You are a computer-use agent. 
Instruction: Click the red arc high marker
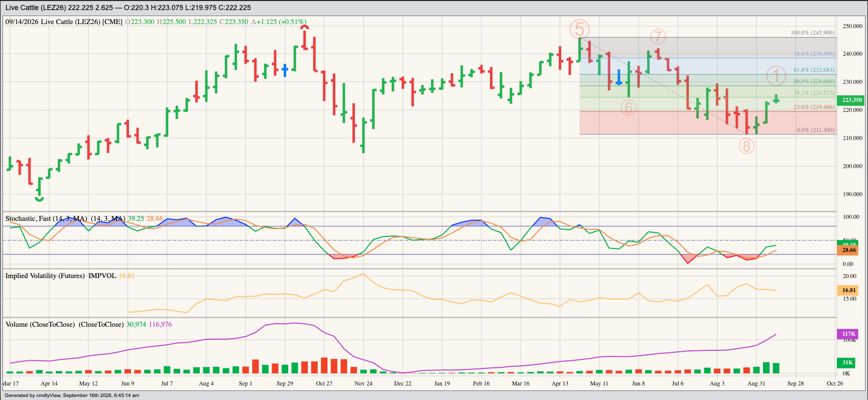[x=305, y=28]
